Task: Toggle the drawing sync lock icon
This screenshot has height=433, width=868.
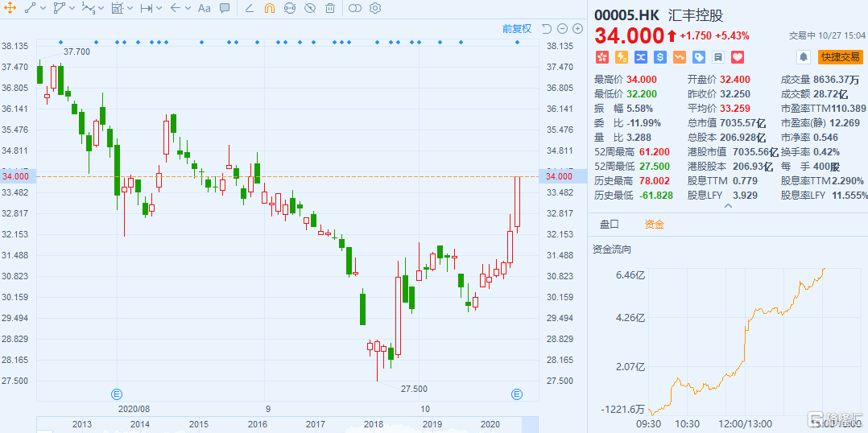Action: 290,8
